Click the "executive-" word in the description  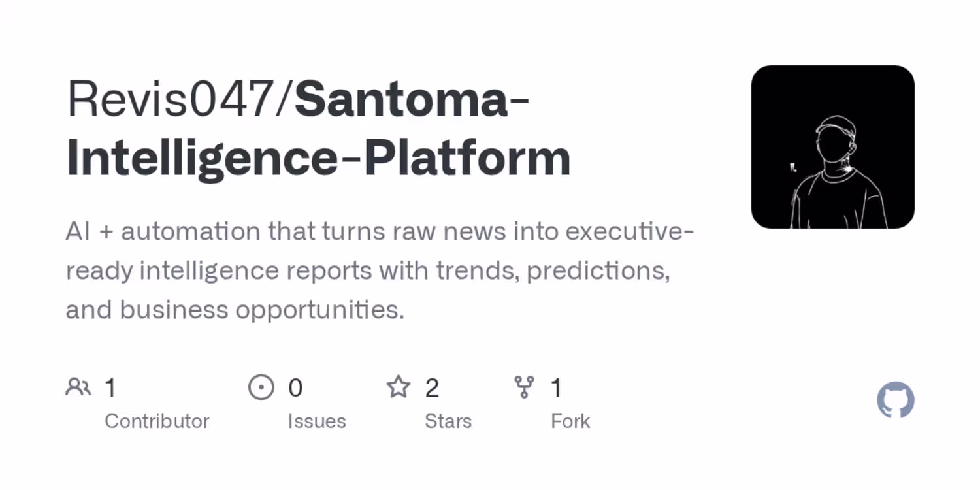629,231
